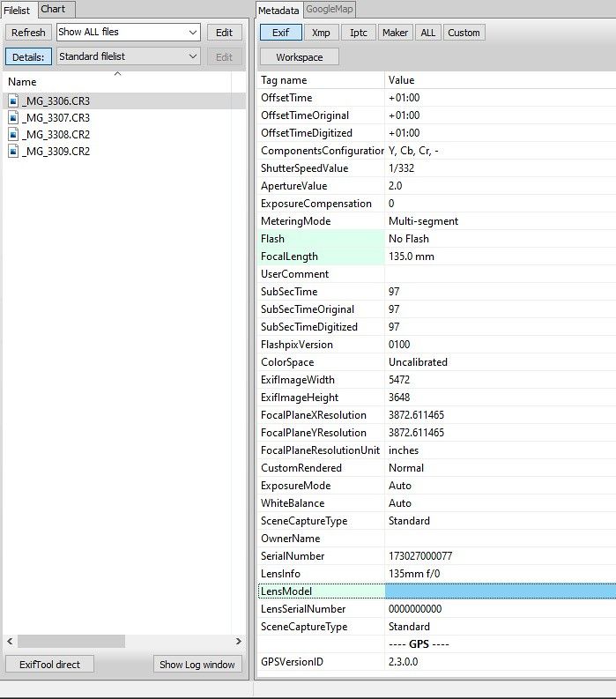616x699 pixels.
Task: Select the FocalLength tag row
Action: (321, 257)
